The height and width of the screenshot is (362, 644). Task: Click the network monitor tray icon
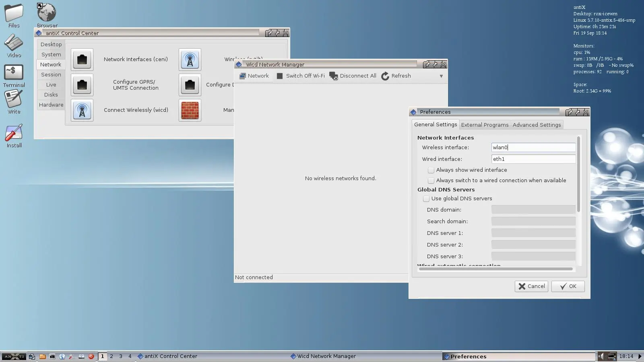point(611,356)
